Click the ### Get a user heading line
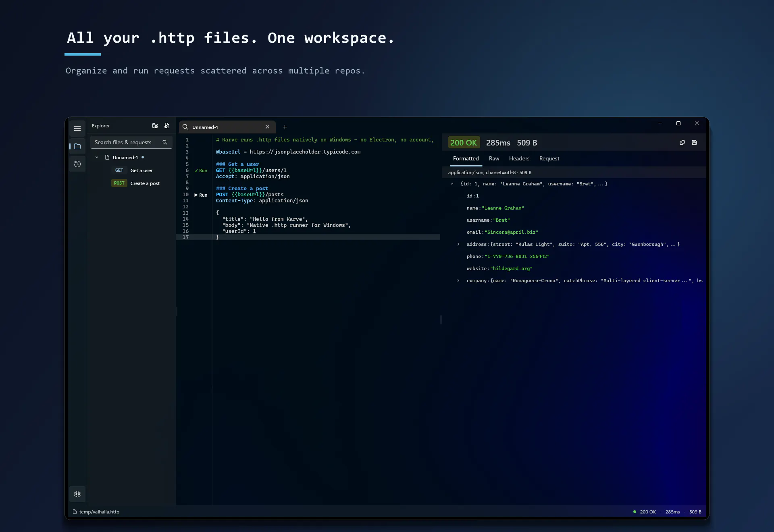Screen dimensions: 774x532 (237, 164)
